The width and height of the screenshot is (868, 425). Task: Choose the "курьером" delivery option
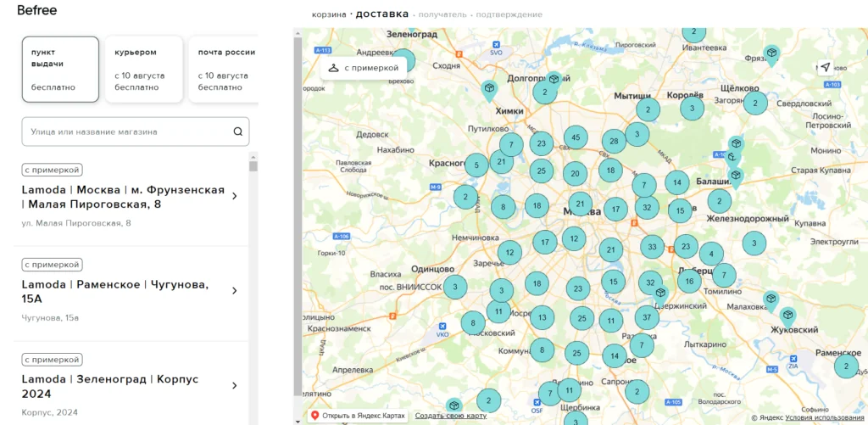click(143, 69)
